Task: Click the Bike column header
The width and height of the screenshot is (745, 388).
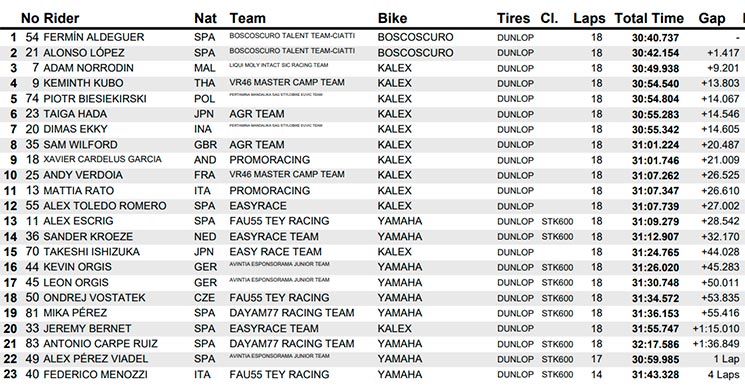Action: coord(392,19)
